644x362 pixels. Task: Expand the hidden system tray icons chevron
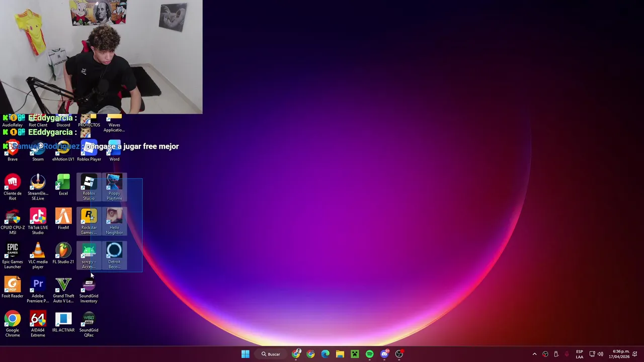click(534, 354)
